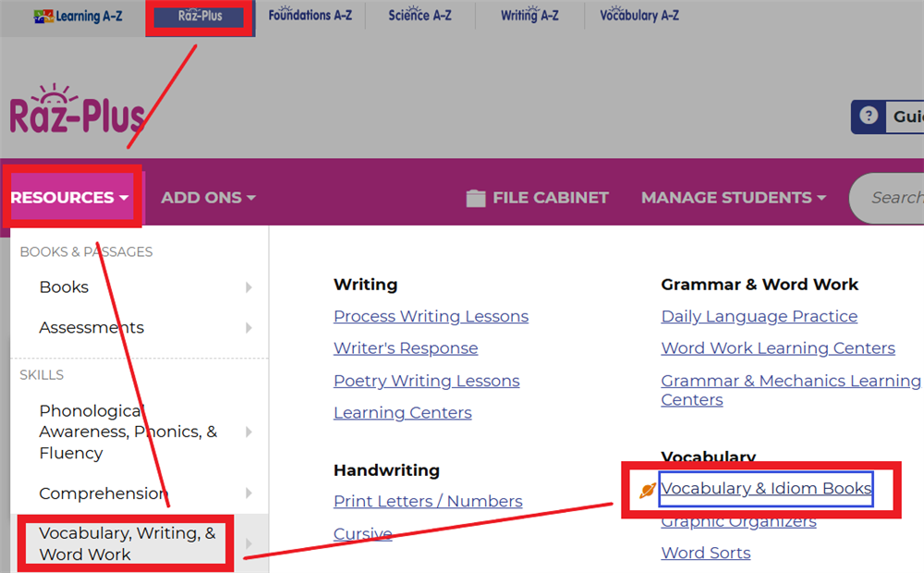The width and height of the screenshot is (924, 573).
Task: Open the Resources dropdown menu
Action: [x=69, y=198]
